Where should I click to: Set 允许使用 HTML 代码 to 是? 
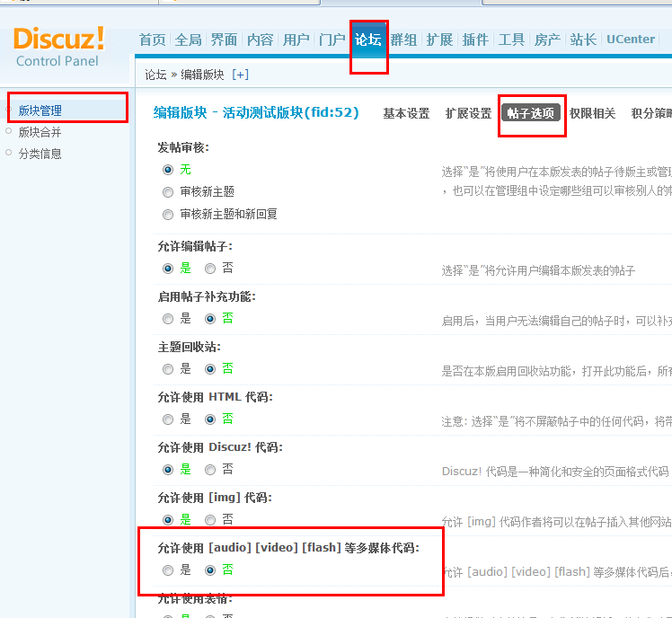tap(168, 419)
